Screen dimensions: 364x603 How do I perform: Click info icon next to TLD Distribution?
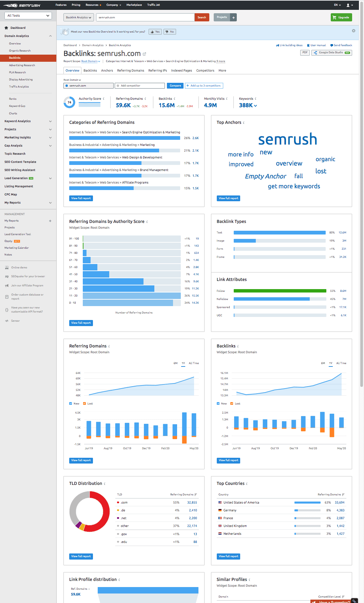click(104, 484)
